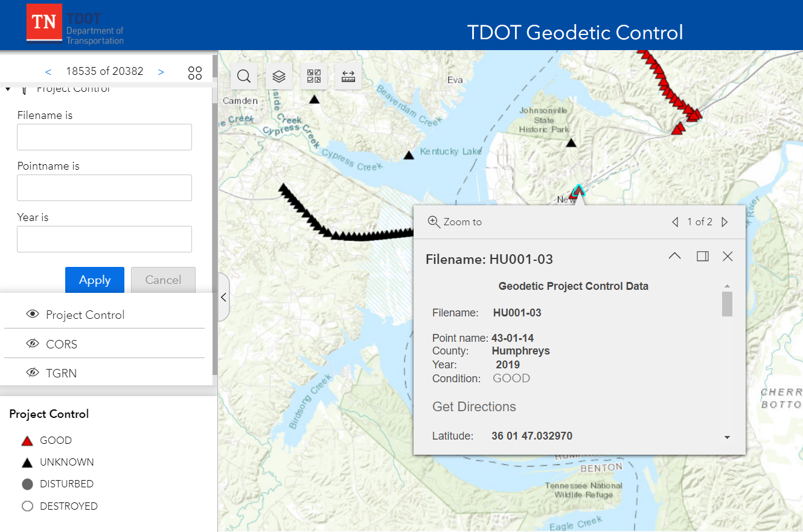803x532 pixels.
Task: Collapse the popup with chevron
Action: point(675,256)
